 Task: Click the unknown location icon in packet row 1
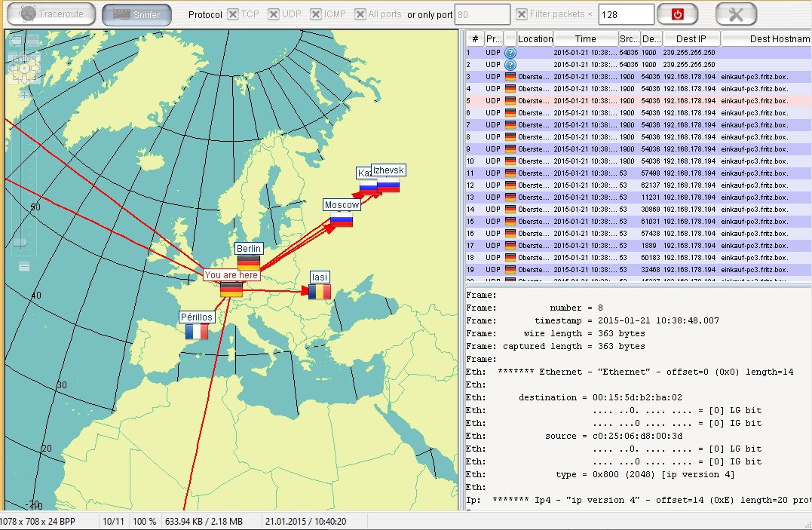[x=510, y=53]
